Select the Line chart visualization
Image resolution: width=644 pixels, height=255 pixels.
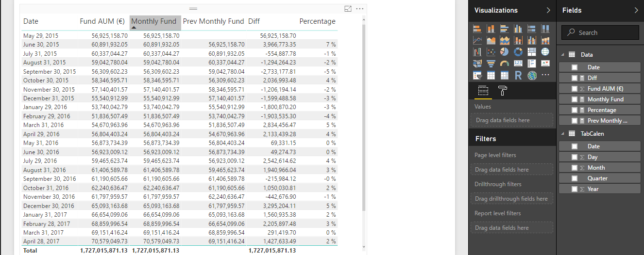coord(477,41)
